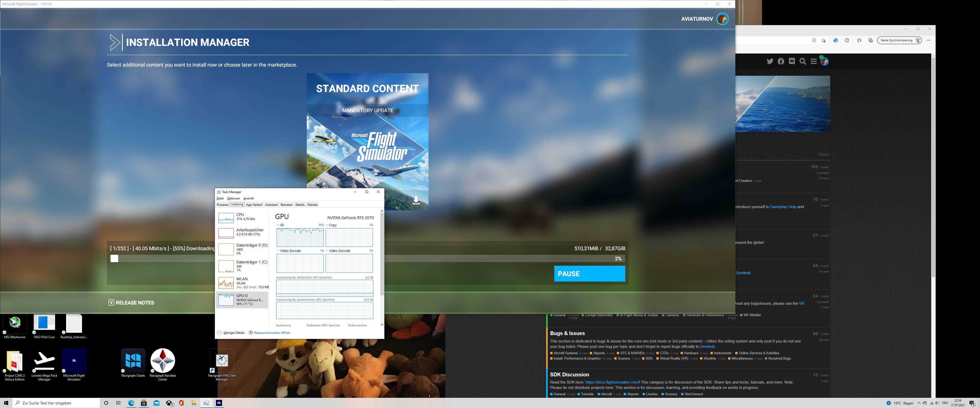
Task: Expand the 3D graph engine dropdown
Action: coord(278,225)
